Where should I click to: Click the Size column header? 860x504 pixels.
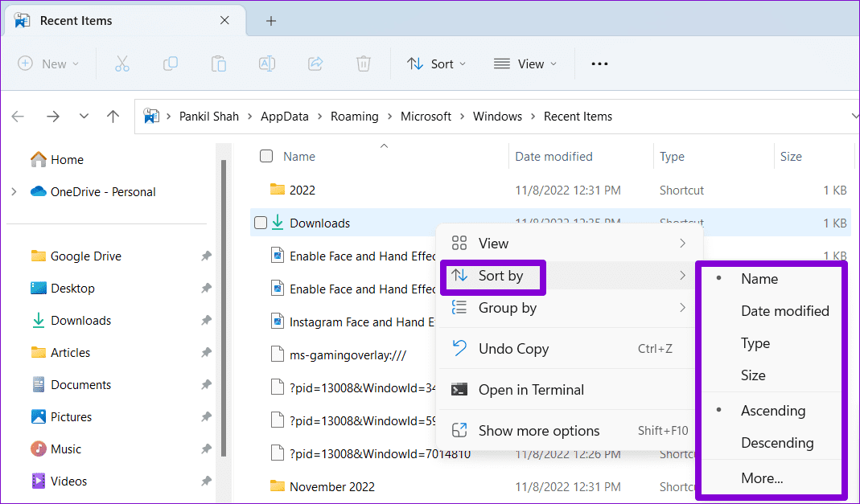(791, 157)
